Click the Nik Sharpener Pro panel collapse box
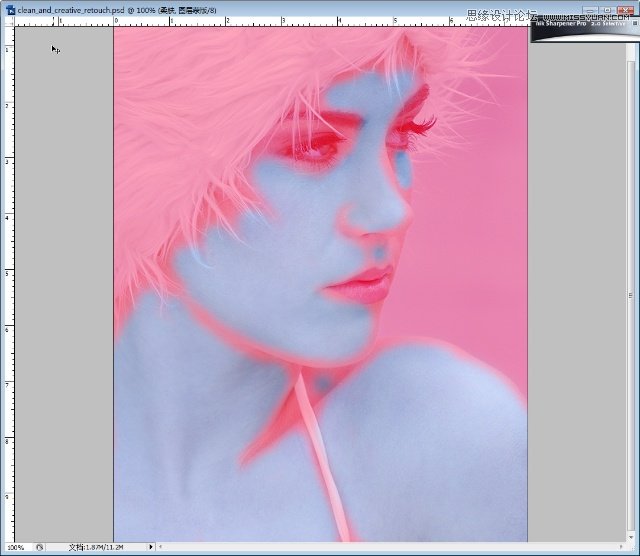The width and height of the screenshot is (640, 556). pos(635,24)
